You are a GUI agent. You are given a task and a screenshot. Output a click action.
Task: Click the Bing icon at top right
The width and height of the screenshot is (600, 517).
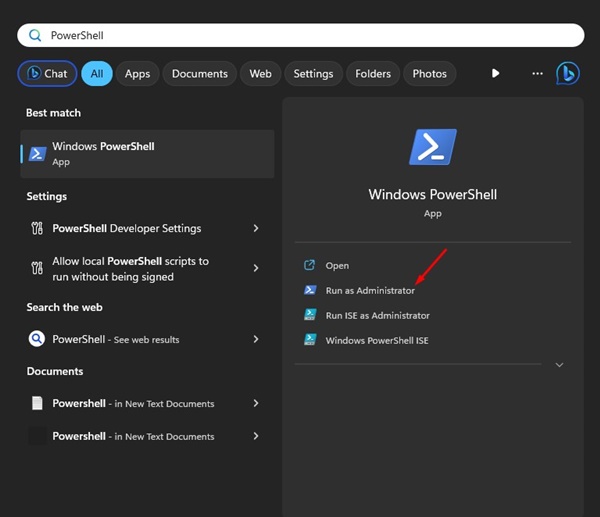pyautogui.click(x=568, y=73)
